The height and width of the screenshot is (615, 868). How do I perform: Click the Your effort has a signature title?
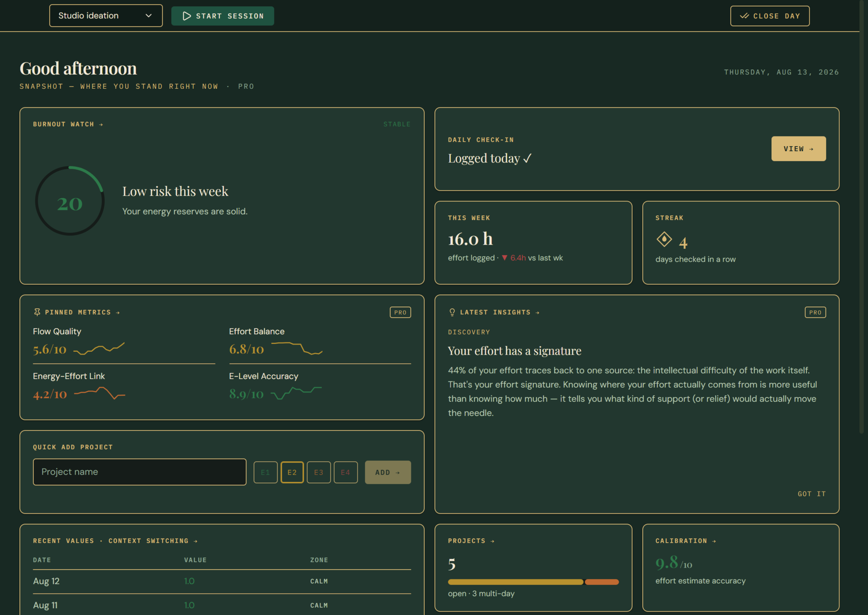pos(515,351)
